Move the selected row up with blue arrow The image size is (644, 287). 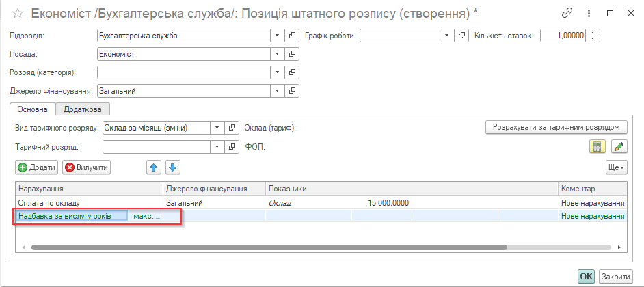pos(154,167)
